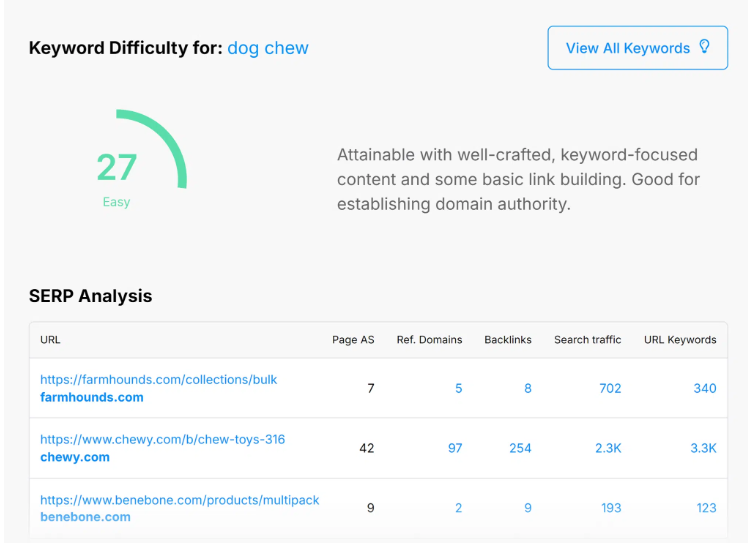Click the farmhounds.com domain link
The height and width of the screenshot is (543, 748).
pyautogui.click(x=92, y=397)
